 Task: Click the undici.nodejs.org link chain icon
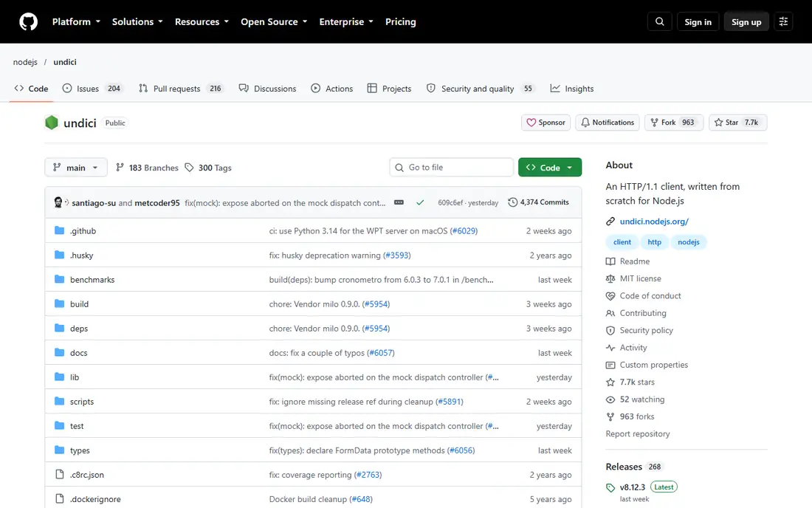(610, 222)
